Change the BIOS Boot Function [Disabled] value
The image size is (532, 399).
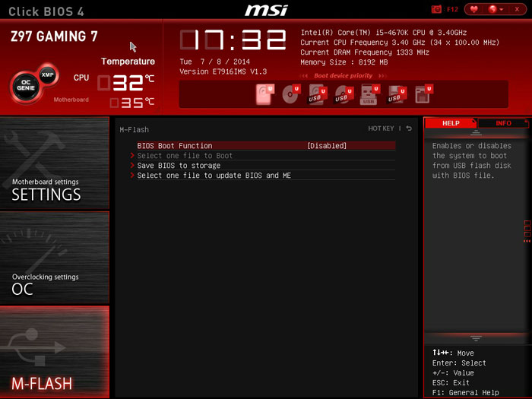tap(327, 146)
